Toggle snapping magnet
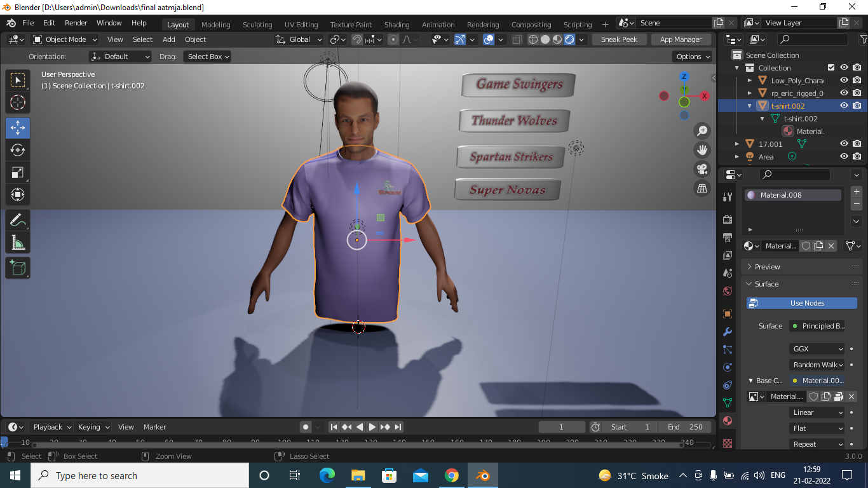This screenshot has width=868, height=488. click(357, 39)
